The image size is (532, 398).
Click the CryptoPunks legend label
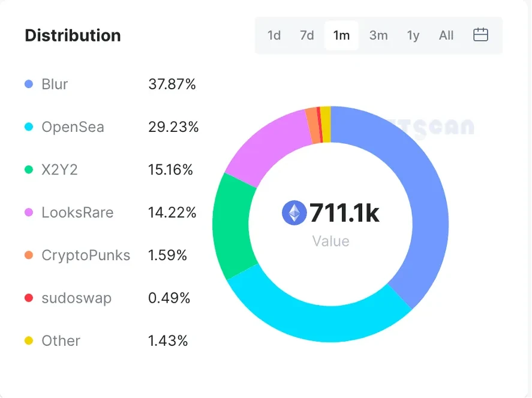(86, 255)
